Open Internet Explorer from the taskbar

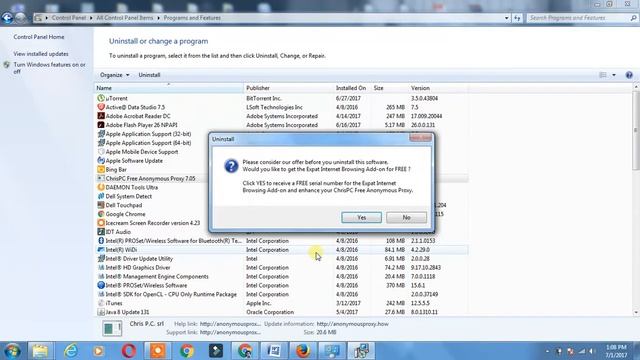[x=70, y=351]
